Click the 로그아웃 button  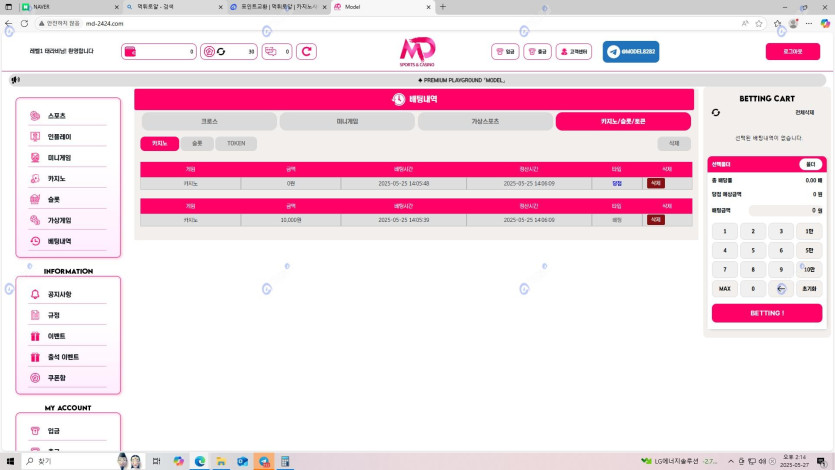(792, 52)
